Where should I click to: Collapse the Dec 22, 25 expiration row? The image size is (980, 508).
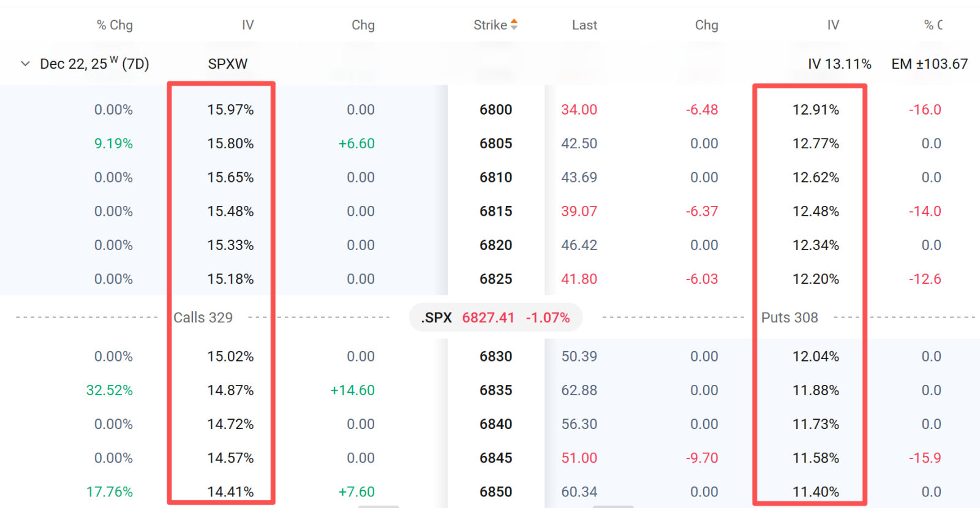[x=25, y=64]
